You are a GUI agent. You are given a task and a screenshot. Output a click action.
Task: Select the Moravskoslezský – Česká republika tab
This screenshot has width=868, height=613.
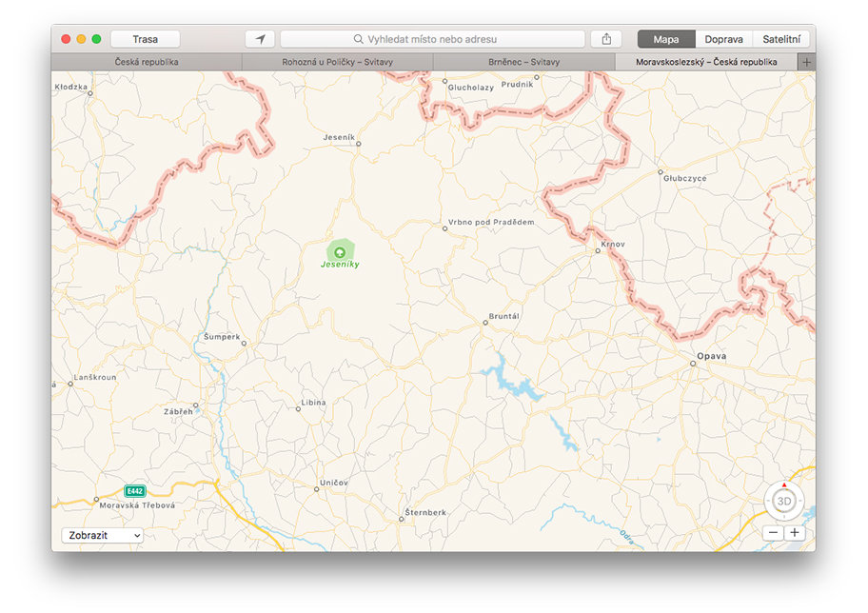706,62
